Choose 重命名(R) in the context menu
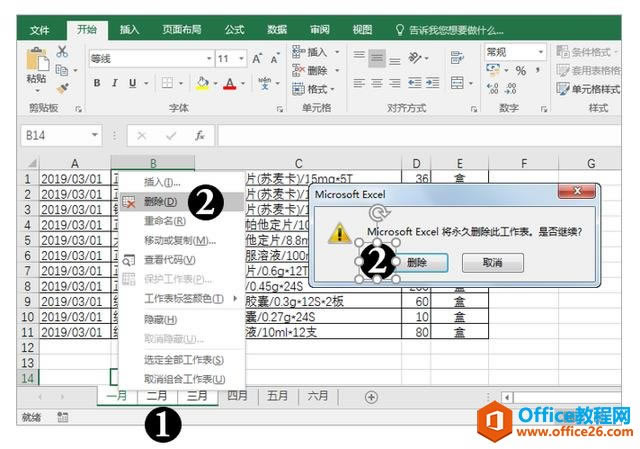The height and width of the screenshot is (449, 640). coord(182,221)
